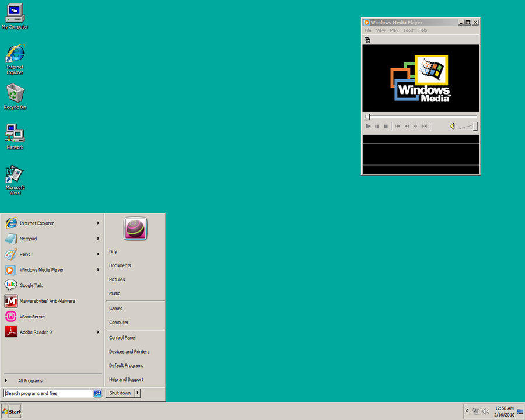Open the Play menu in Media Player

coord(394,30)
